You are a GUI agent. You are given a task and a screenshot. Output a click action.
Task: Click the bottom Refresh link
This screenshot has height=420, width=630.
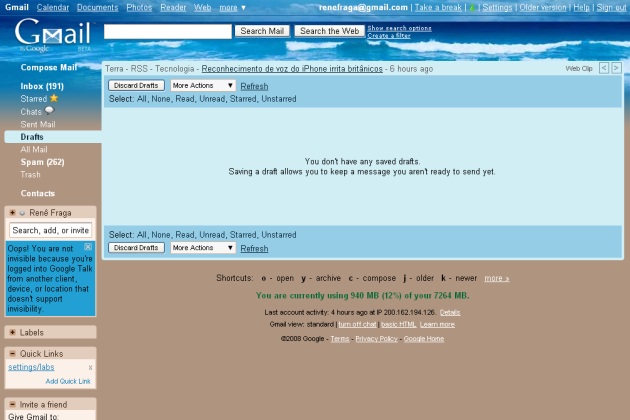click(x=254, y=248)
